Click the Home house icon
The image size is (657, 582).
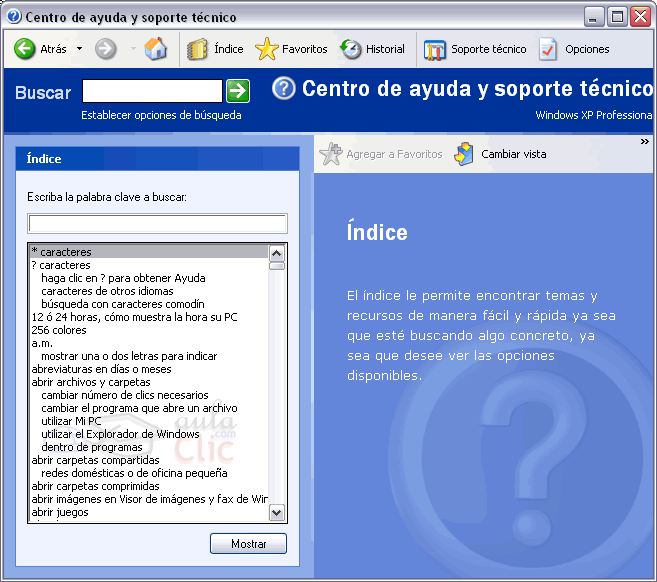tap(156, 49)
